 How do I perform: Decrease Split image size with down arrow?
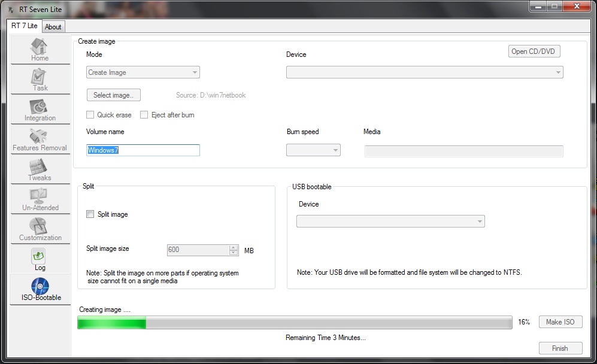(x=234, y=253)
